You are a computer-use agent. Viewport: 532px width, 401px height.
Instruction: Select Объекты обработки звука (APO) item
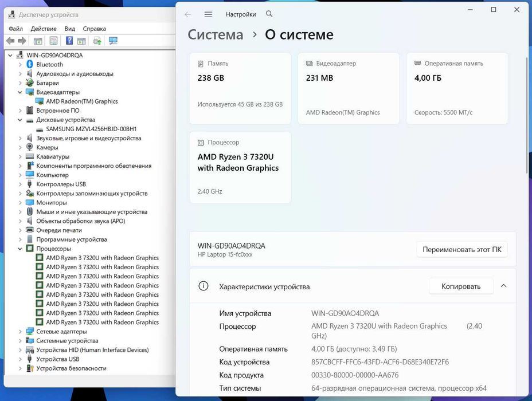point(81,221)
